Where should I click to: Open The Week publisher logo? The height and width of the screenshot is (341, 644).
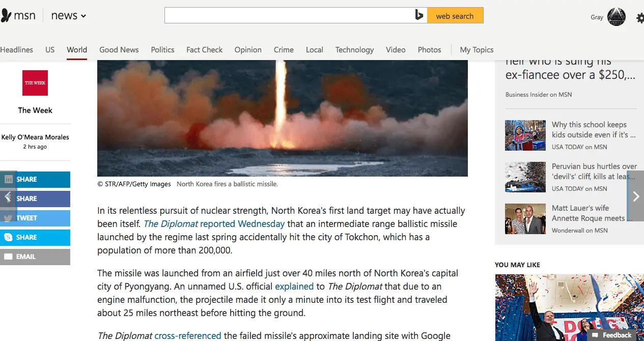(x=35, y=83)
